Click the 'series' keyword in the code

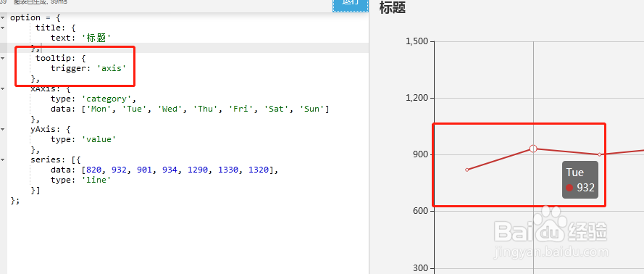(x=46, y=159)
